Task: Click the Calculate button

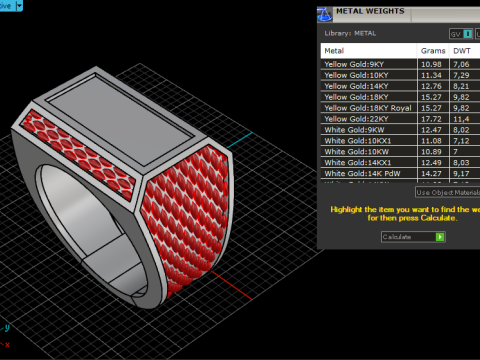Action: tap(413, 237)
